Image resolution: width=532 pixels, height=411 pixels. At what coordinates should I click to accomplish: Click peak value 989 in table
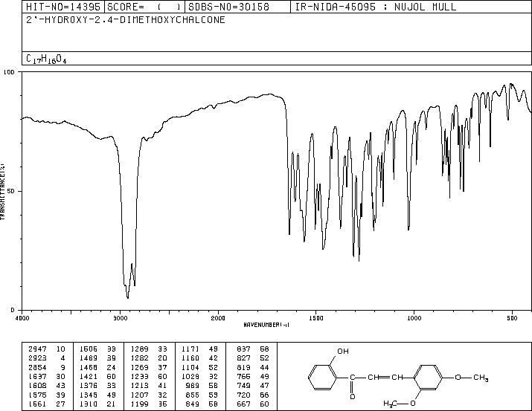(193, 386)
